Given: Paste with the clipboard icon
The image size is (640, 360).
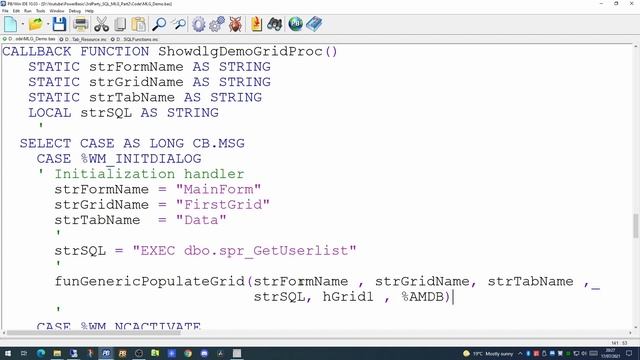Looking at the screenshot, I should click(138, 24).
